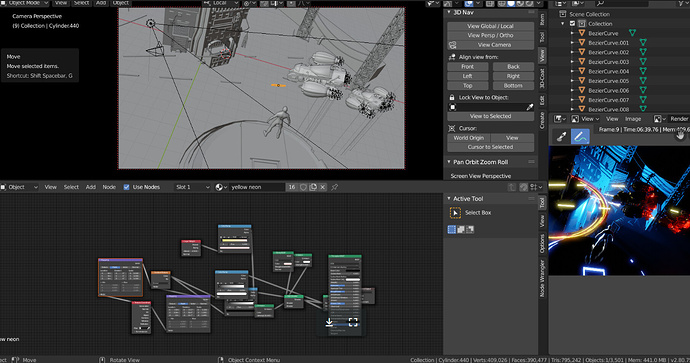
Task: Unlink the yellow neon material with X icon
Action: (x=323, y=187)
